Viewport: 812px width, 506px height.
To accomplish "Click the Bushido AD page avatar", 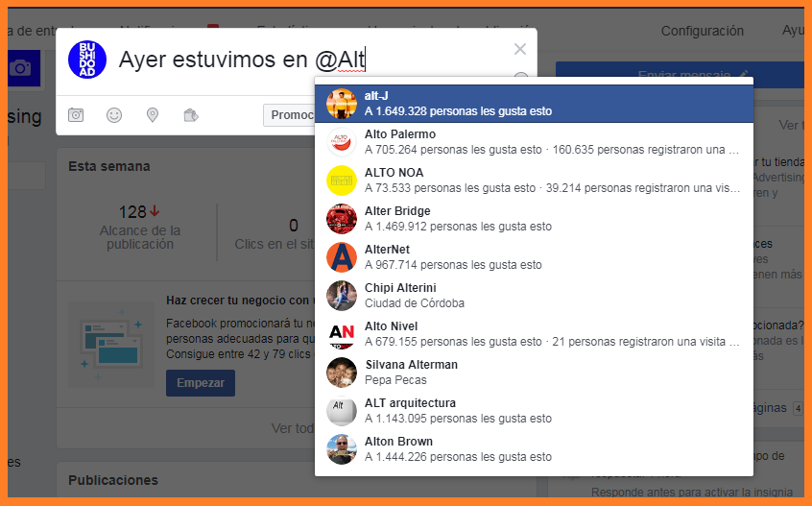I will 87,60.
